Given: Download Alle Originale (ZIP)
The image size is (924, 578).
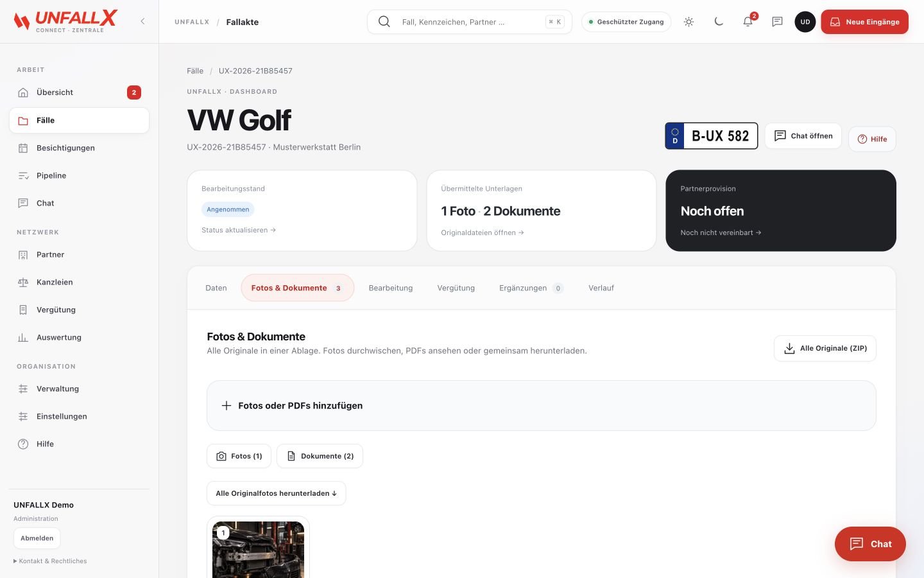Looking at the screenshot, I should [825, 348].
